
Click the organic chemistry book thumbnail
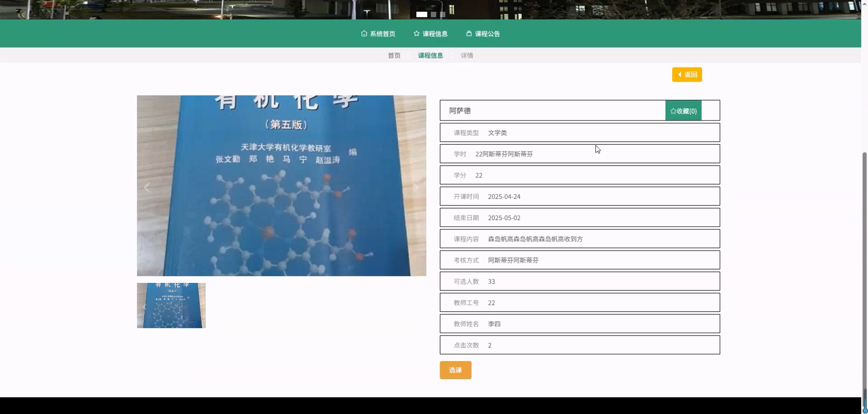coord(171,306)
